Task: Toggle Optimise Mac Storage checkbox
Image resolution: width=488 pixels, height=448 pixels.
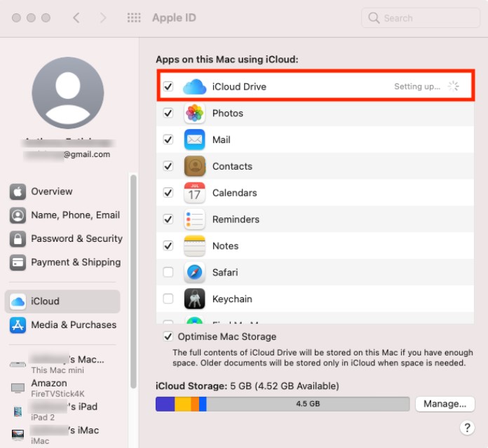Action: tap(168, 337)
